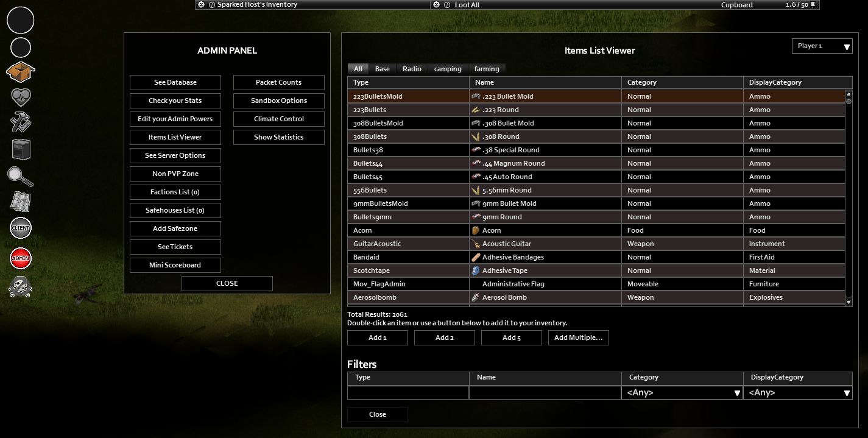Viewport: 868px width, 438px height.
Task: Expand the Category filter dropdown
Action: (682, 393)
